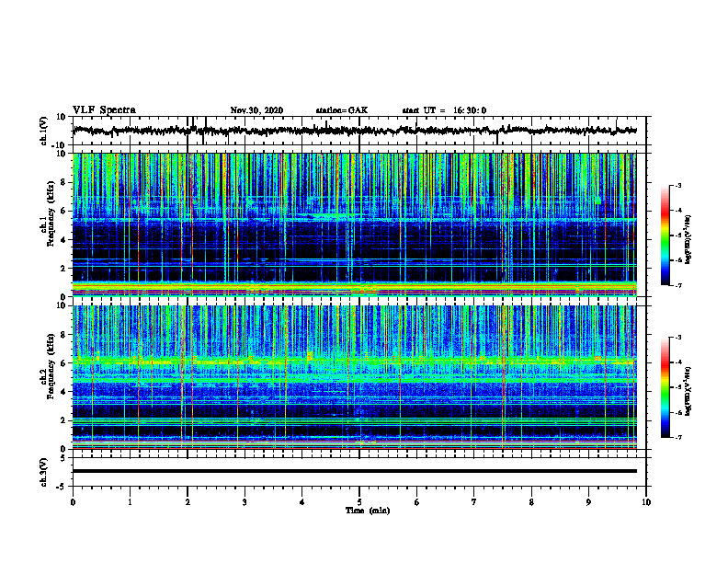
Task: Click the time axis tick label "1"
Action: pyautogui.click(x=130, y=502)
